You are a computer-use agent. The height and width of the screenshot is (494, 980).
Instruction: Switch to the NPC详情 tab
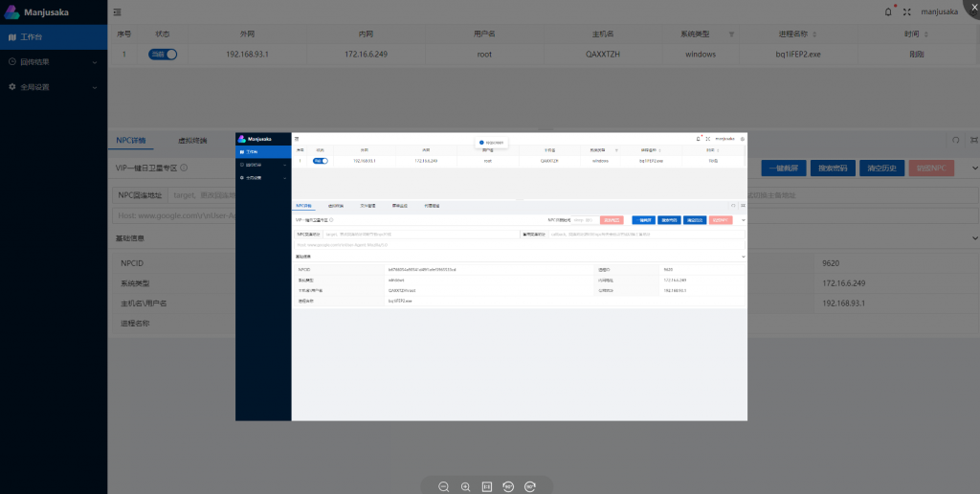pyautogui.click(x=131, y=140)
